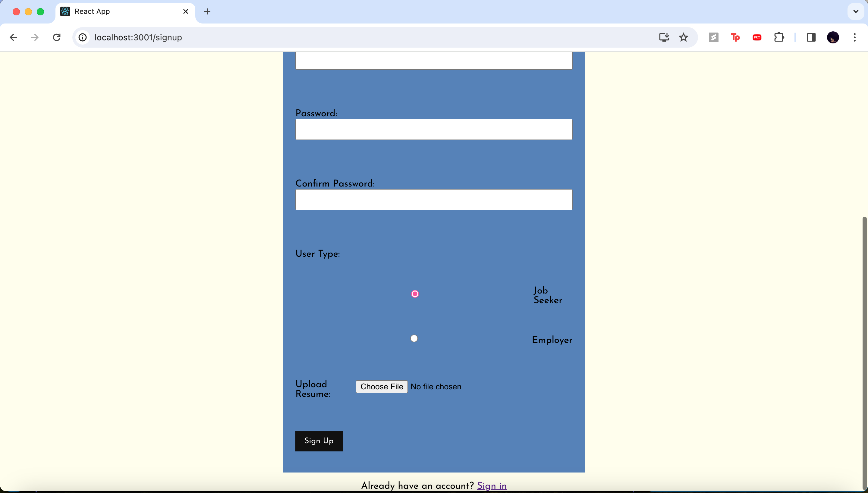Open the user profile avatar
Image resolution: width=868 pixels, height=493 pixels.
coord(833,37)
